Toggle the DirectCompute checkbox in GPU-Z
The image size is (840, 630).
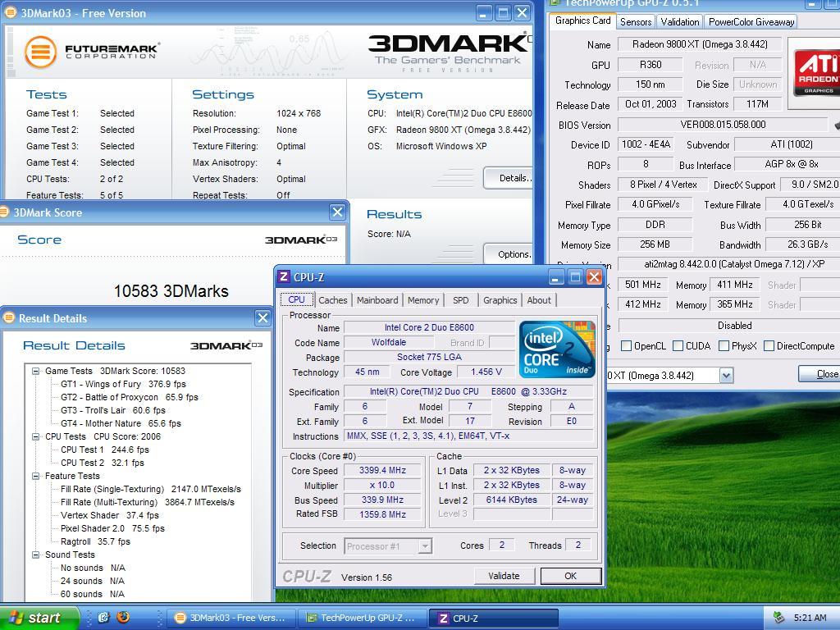pyautogui.click(x=769, y=345)
